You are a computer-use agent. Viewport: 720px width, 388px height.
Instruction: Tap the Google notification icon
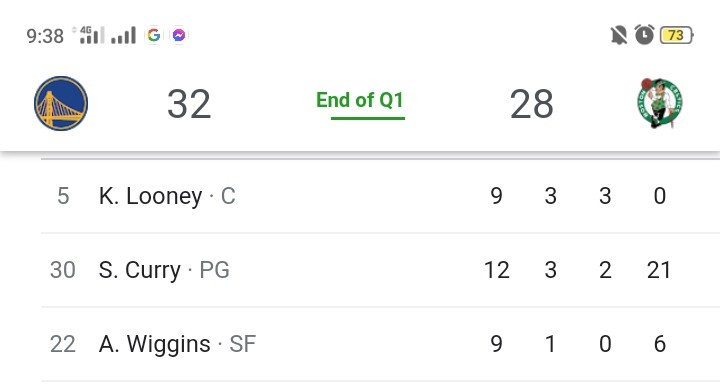coord(154,35)
